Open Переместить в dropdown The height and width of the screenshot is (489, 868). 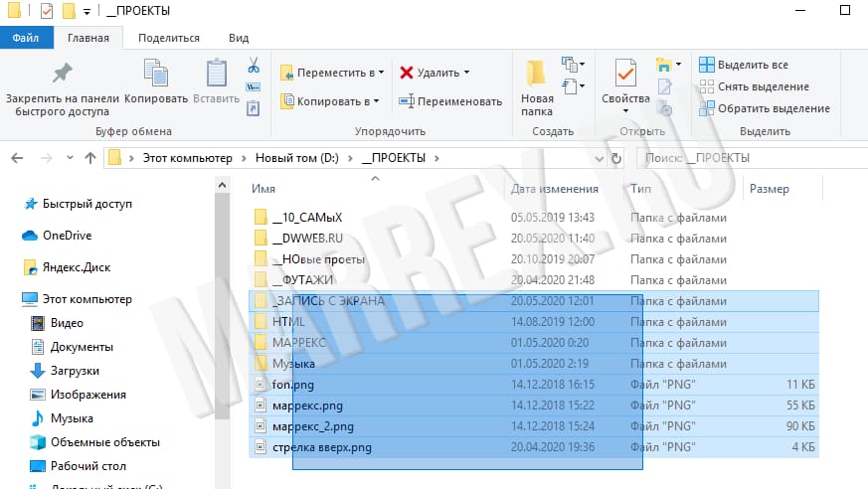(x=332, y=73)
